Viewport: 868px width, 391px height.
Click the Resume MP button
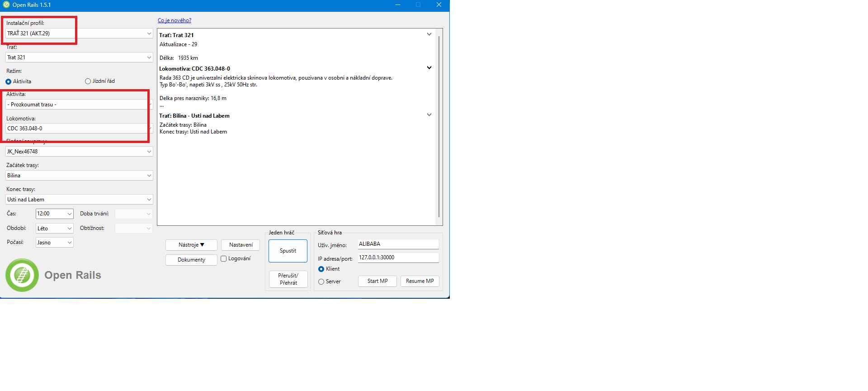pyautogui.click(x=420, y=281)
